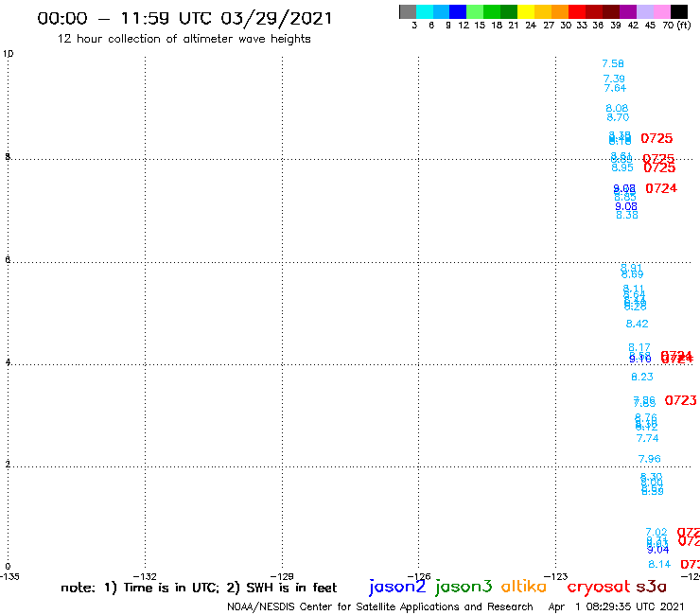Click wave height value 8.42
Image resolution: width=700 pixels, height=615 pixels.
point(637,324)
